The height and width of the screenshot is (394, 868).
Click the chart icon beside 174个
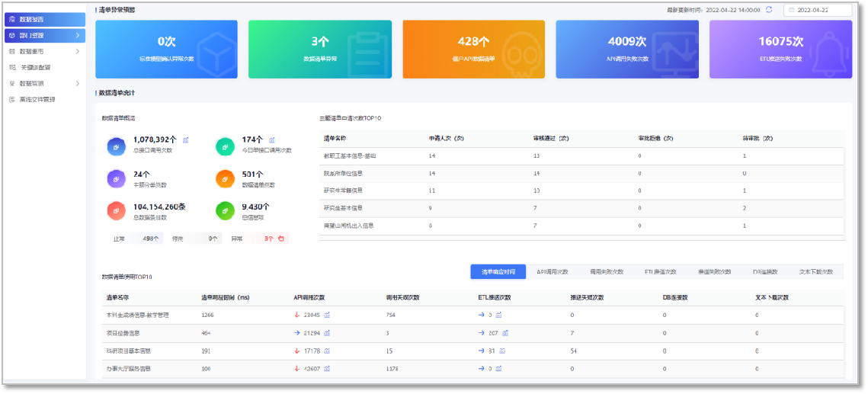click(272, 140)
